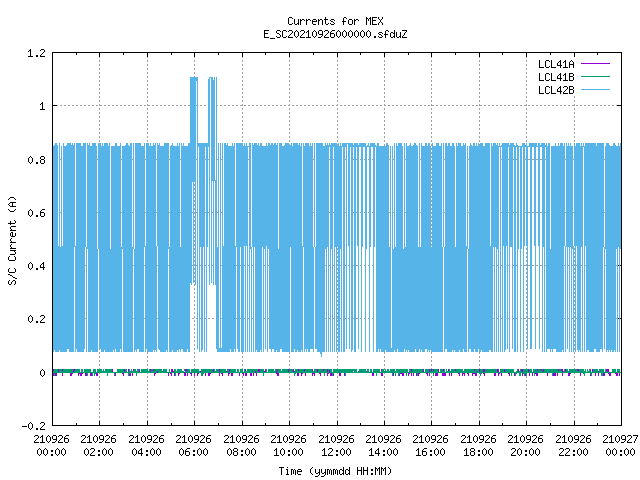
Task: Click the x-axis tick label 210926 20:00
Action: [525, 446]
